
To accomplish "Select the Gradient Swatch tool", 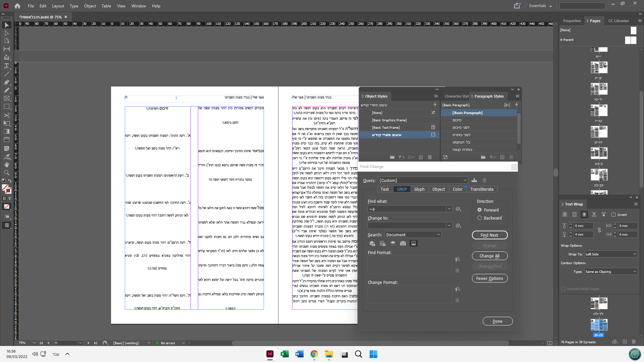I will coord(6,131).
